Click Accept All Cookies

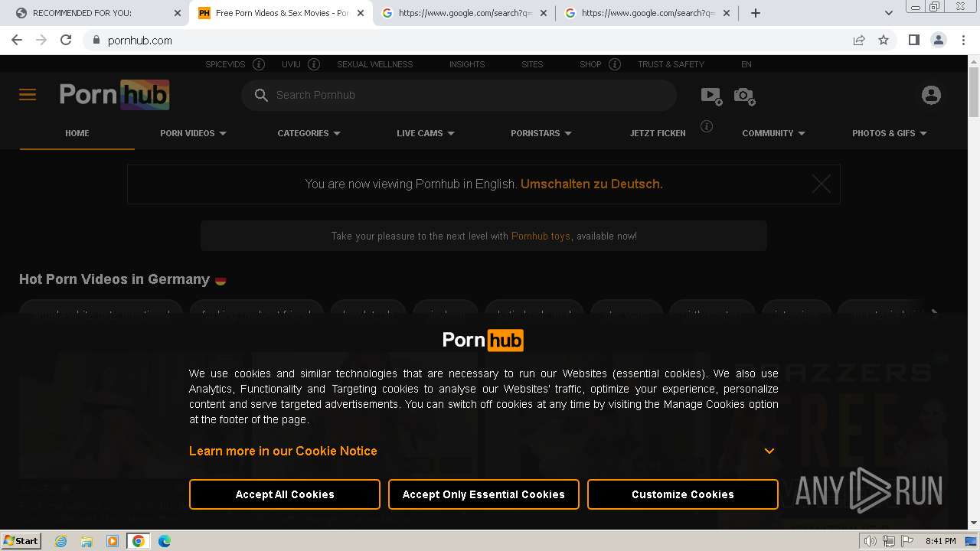point(285,494)
